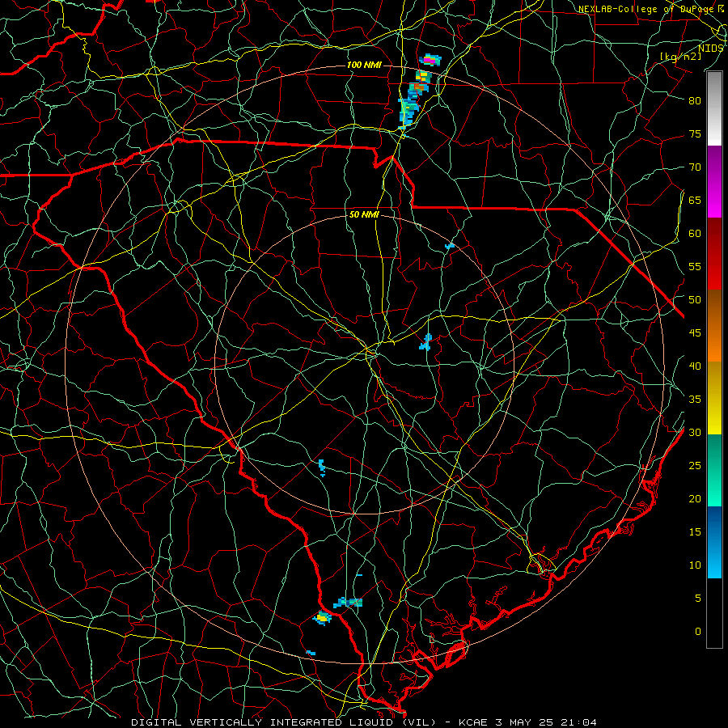Click the "15" value on the color scale
This screenshot has height=728, width=728.
(x=695, y=532)
